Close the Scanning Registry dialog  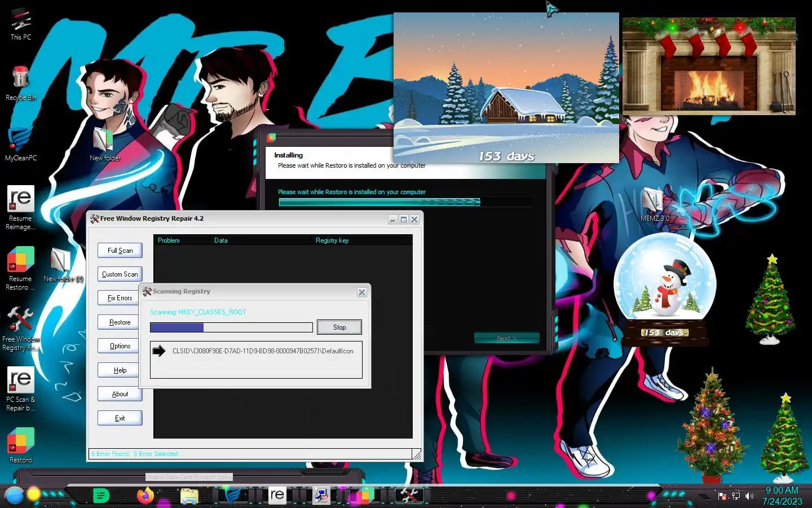tap(362, 292)
